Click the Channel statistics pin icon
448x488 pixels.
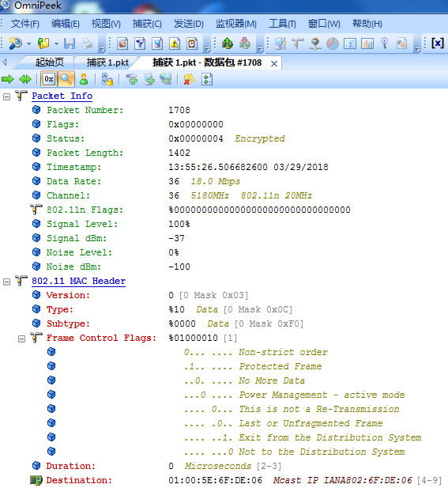click(x=385, y=44)
